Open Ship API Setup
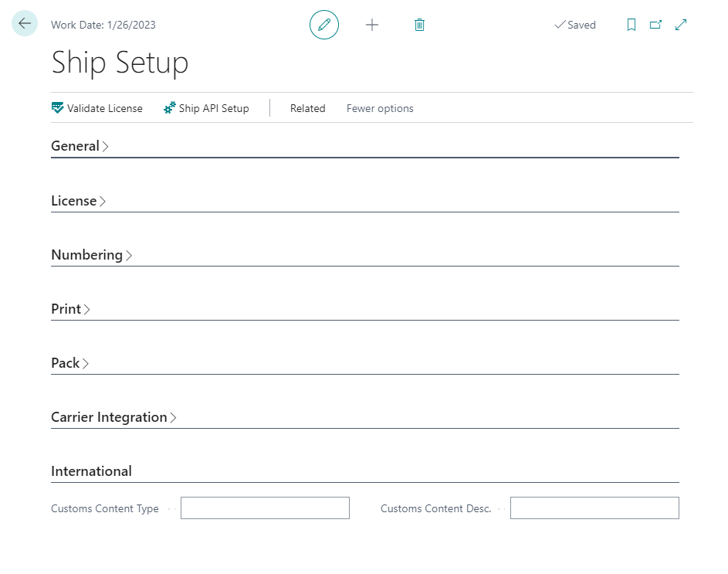The image size is (728, 574). (x=206, y=108)
